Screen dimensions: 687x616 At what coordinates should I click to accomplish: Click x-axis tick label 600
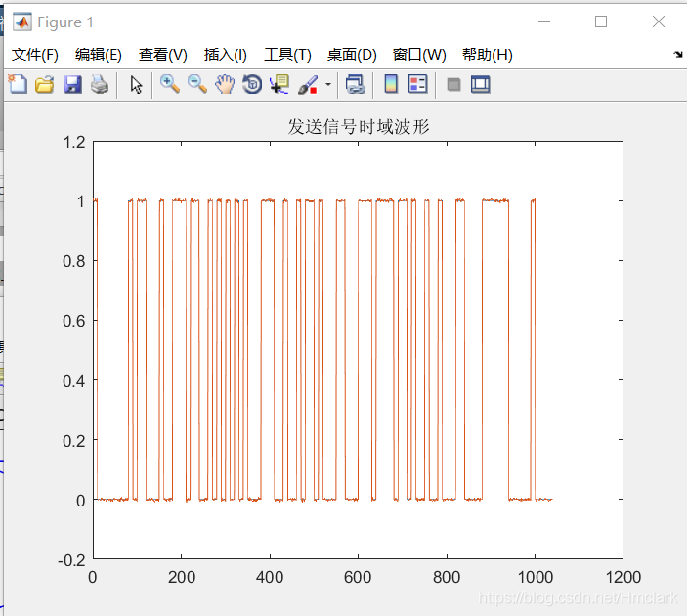pos(358,577)
